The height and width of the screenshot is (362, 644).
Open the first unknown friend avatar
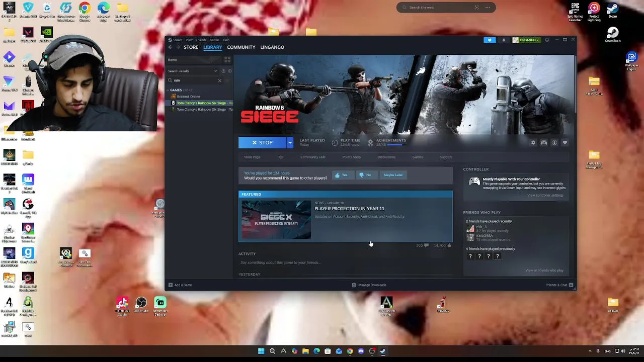[470, 256]
